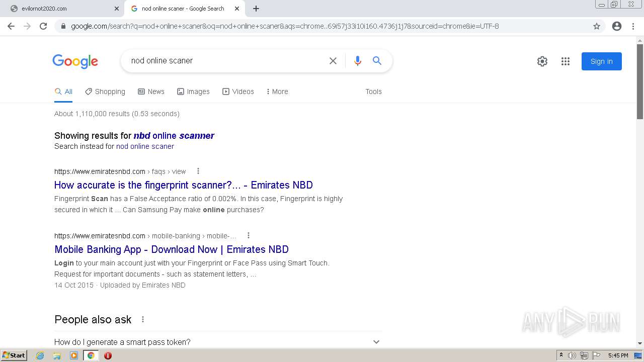Viewport: 644px width, 362px height.
Task: Open the volume control in tray
Action: [573, 355]
